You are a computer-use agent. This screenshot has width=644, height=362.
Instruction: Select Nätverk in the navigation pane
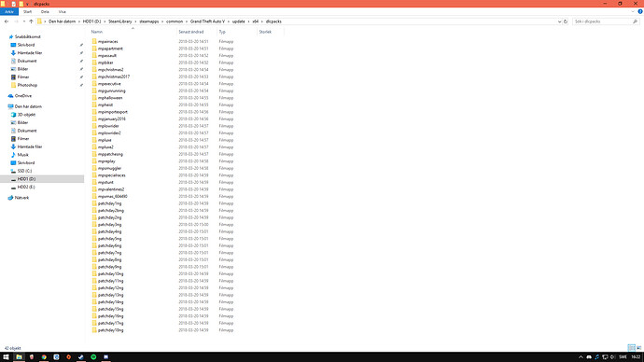tap(21, 198)
